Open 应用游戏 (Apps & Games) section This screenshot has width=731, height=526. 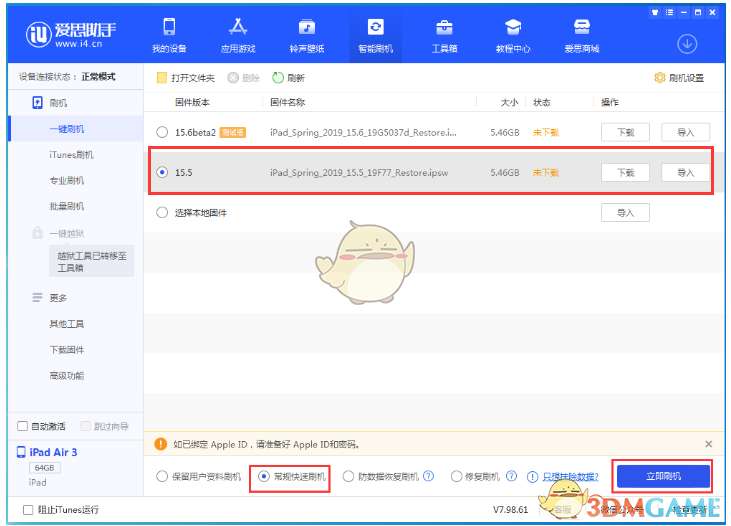click(238, 35)
